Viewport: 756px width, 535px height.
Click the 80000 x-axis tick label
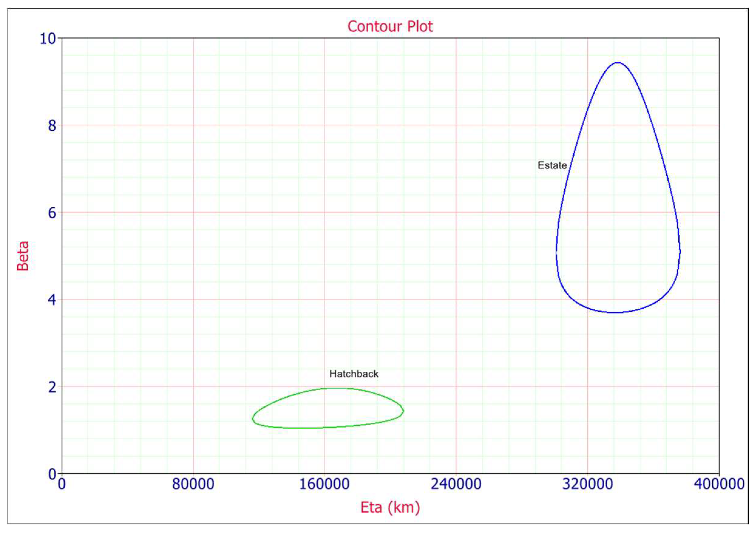click(193, 484)
